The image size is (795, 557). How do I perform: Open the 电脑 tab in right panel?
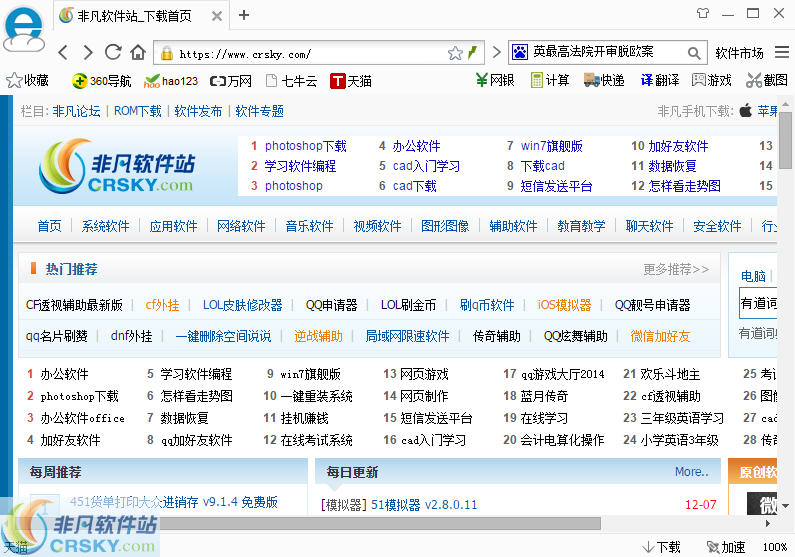click(753, 276)
